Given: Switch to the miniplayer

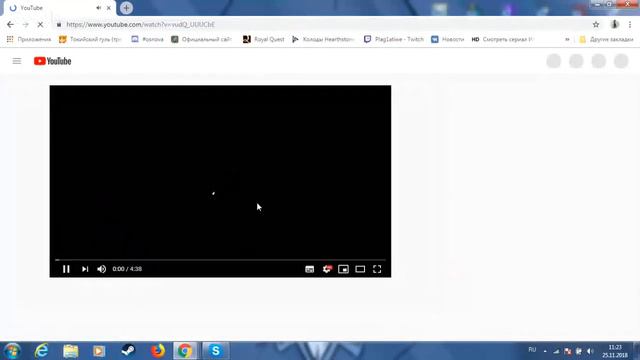Looking at the screenshot, I should (x=343, y=269).
